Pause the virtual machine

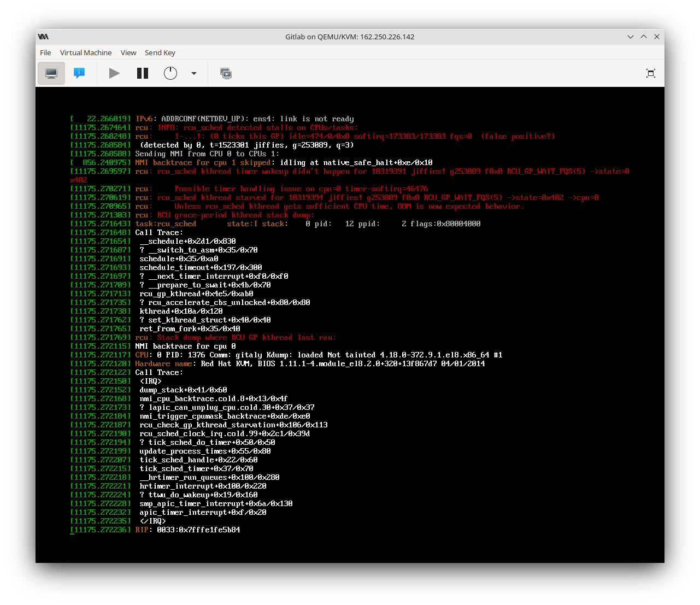(x=143, y=73)
